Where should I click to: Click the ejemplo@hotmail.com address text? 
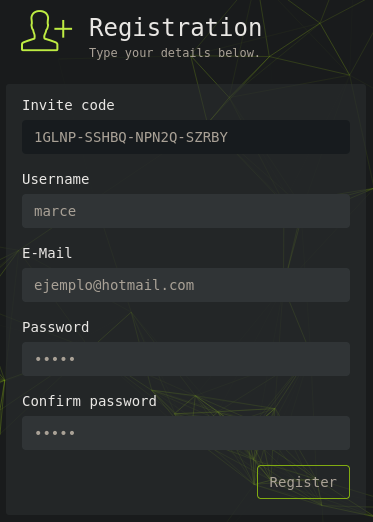[x=114, y=286]
